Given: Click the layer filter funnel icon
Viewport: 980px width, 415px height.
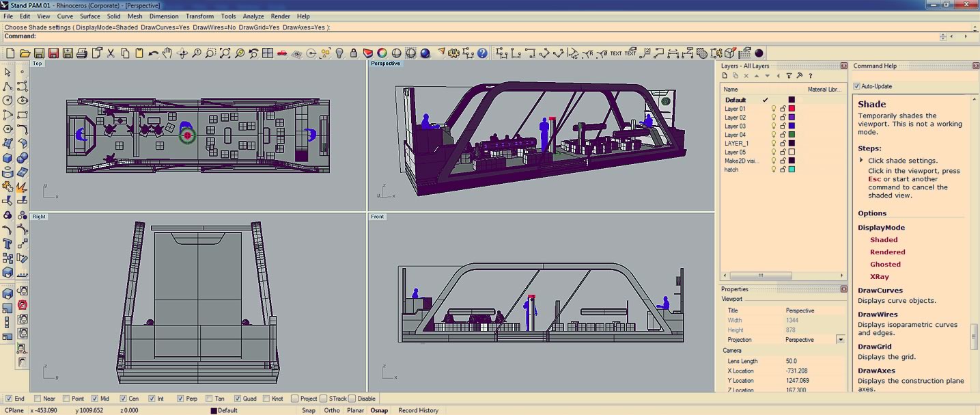Looking at the screenshot, I should tap(789, 76).
